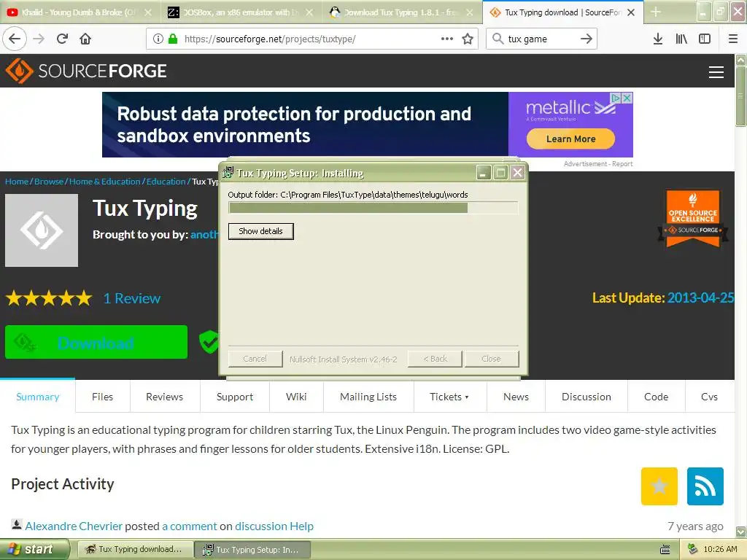
Task: Open the Firefox Downloads panel
Action: [658, 39]
